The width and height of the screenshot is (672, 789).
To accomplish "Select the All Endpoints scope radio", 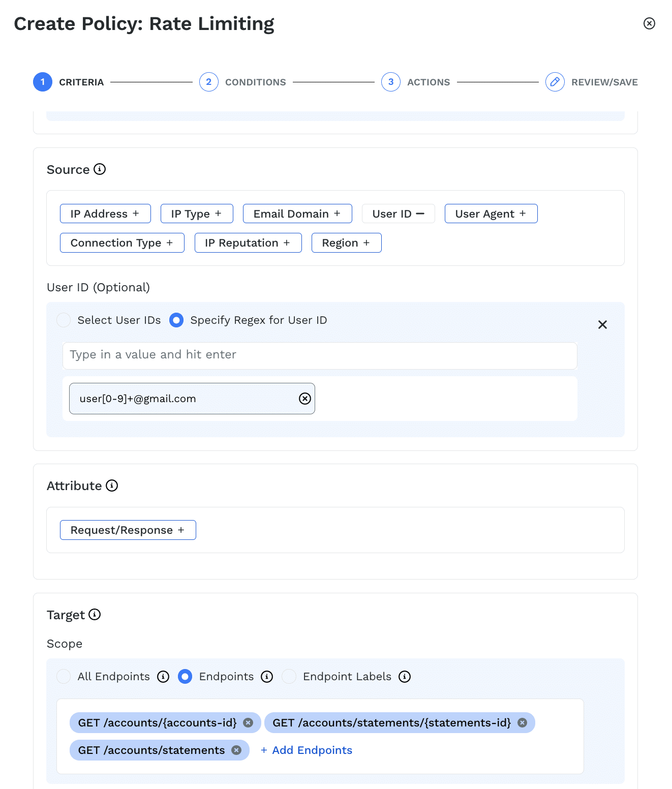I will pyautogui.click(x=64, y=677).
